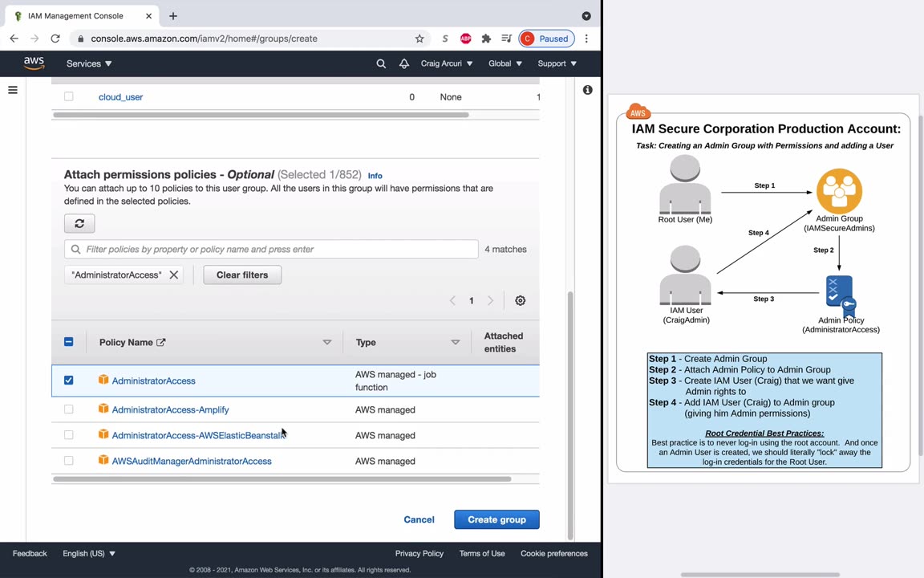Screen dimensions: 924x578
Task: Open the Privacy Policy link
Action: tap(419, 553)
